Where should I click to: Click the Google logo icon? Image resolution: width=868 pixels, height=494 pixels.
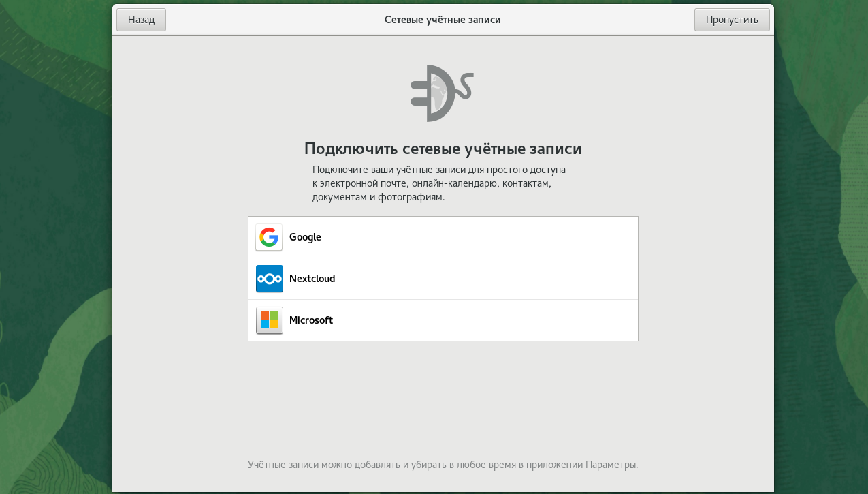pos(269,237)
